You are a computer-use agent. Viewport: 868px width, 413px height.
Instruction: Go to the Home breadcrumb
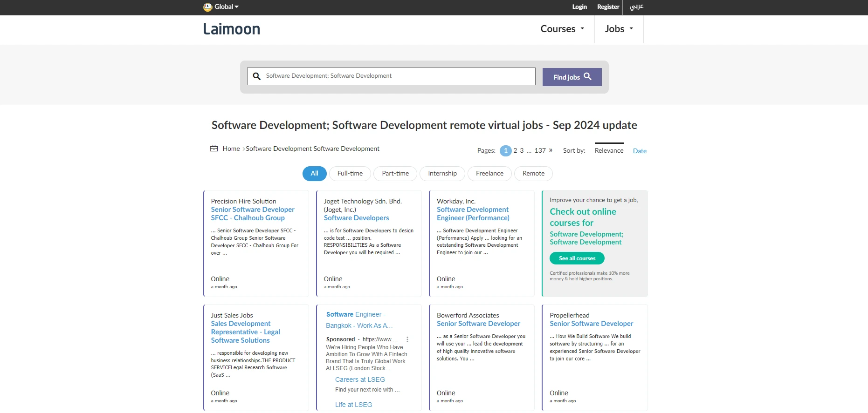(231, 149)
